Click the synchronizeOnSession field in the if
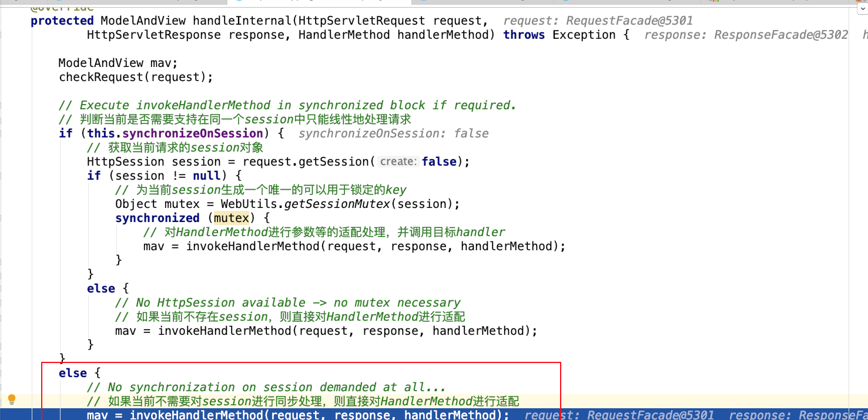This screenshot has height=420, width=868. click(x=193, y=133)
